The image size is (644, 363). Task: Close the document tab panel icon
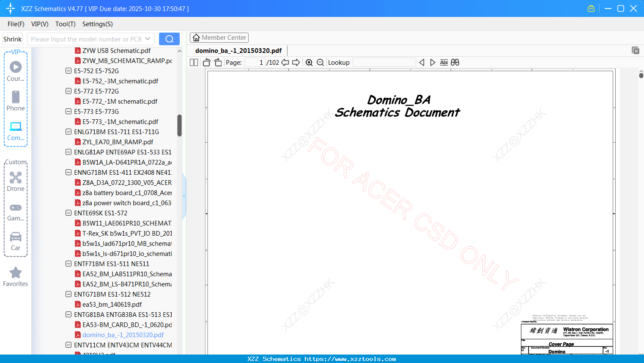point(636,50)
